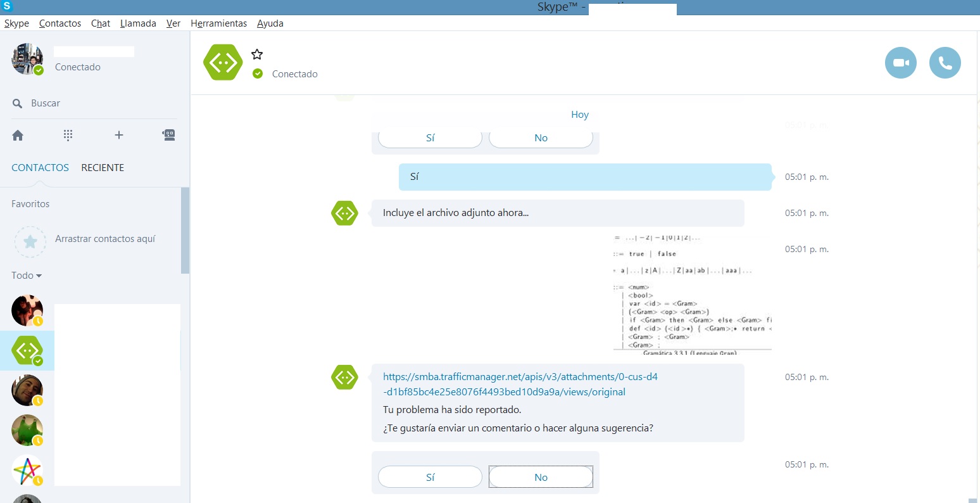Image resolution: width=980 pixels, height=503 pixels.
Task: Open the Herramientas menu
Action: tap(219, 23)
